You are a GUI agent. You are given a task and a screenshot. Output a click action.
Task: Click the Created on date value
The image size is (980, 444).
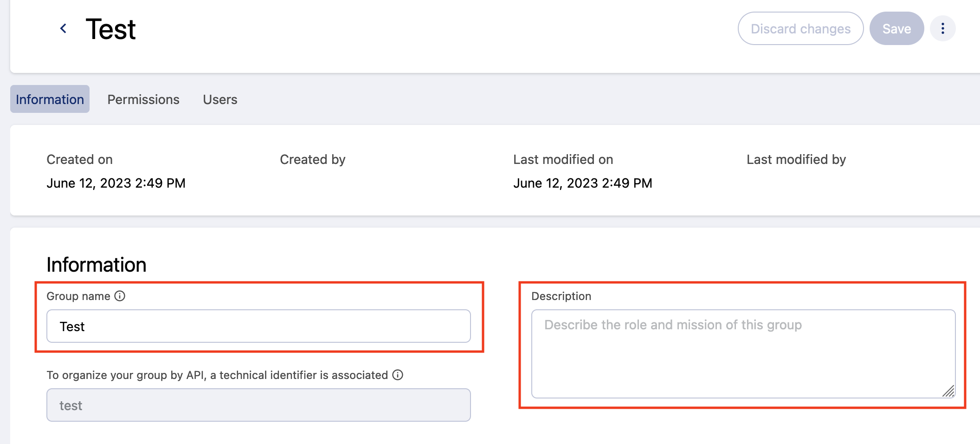[x=116, y=183]
